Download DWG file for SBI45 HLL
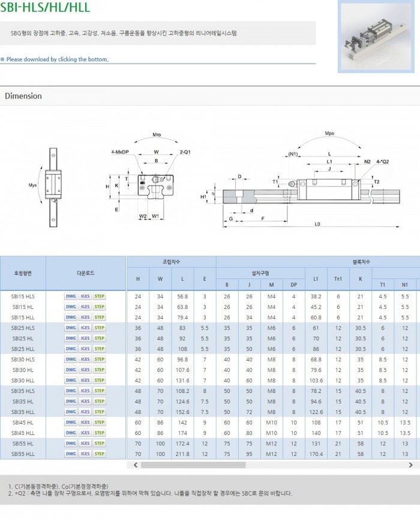 click(71, 433)
